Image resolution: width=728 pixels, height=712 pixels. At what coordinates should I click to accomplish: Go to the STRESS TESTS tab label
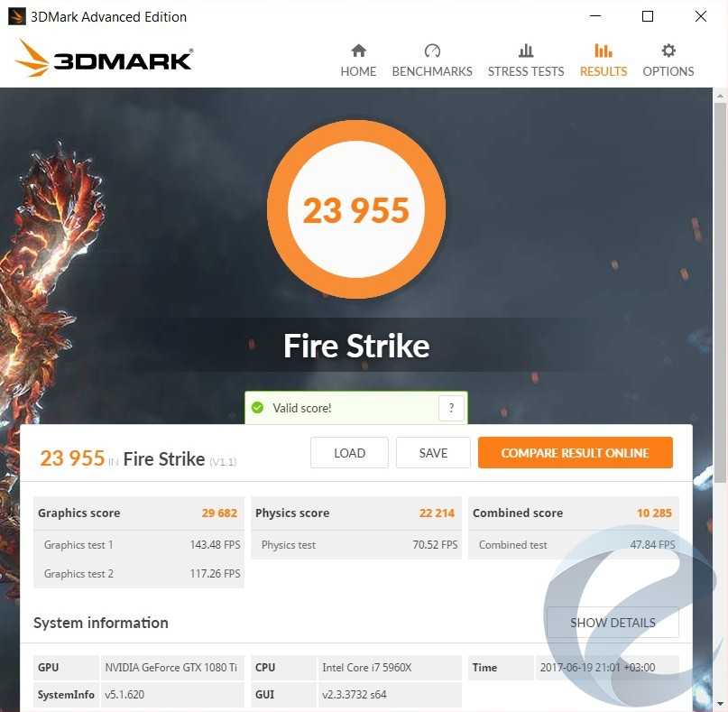(526, 71)
